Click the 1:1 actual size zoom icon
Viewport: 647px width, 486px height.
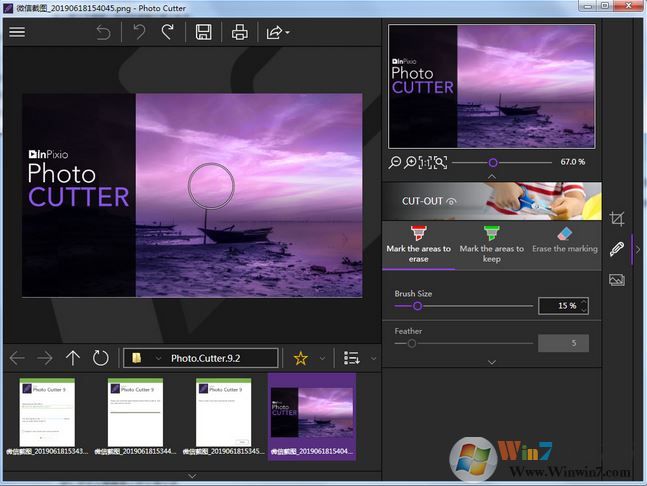(x=425, y=162)
